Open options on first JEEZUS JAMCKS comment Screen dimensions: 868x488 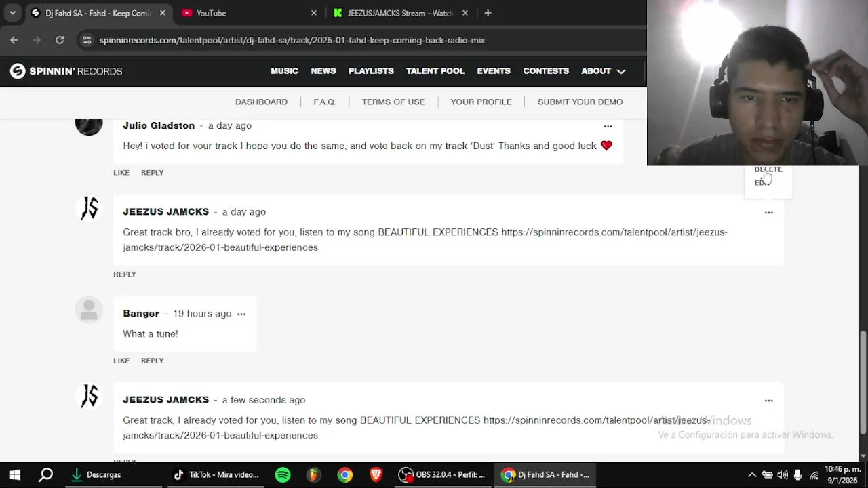pos(768,213)
